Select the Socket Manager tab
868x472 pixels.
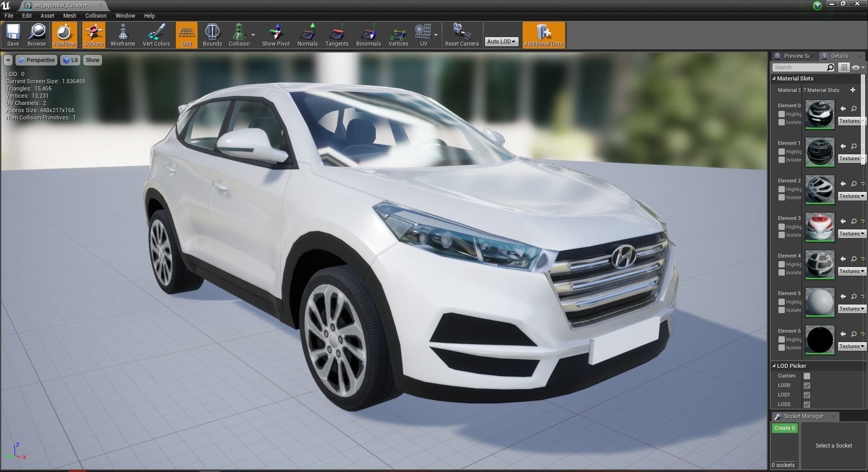[804, 416]
